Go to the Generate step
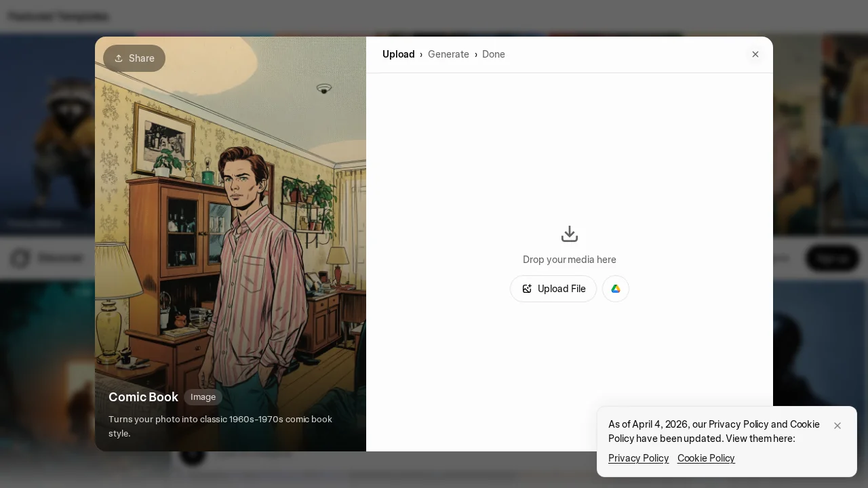The height and width of the screenshot is (488, 868). pyautogui.click(x=448, y=54)
